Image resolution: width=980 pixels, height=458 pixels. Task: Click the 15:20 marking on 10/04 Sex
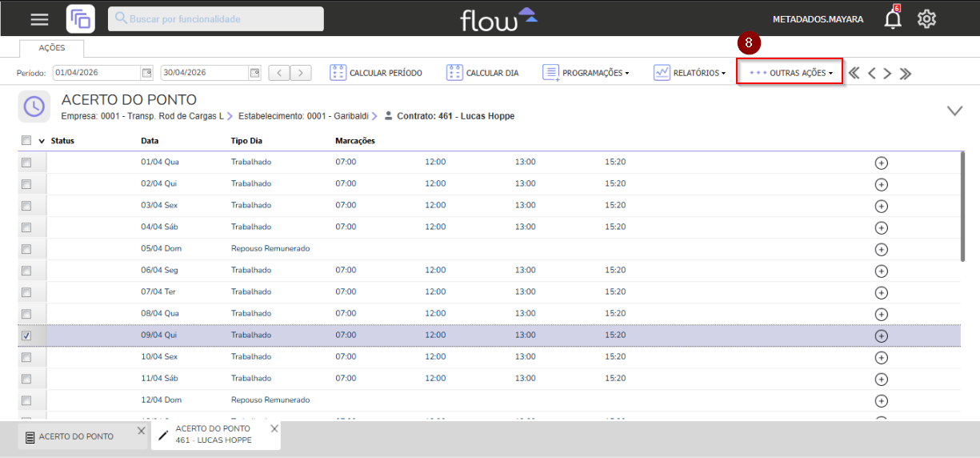615,356
